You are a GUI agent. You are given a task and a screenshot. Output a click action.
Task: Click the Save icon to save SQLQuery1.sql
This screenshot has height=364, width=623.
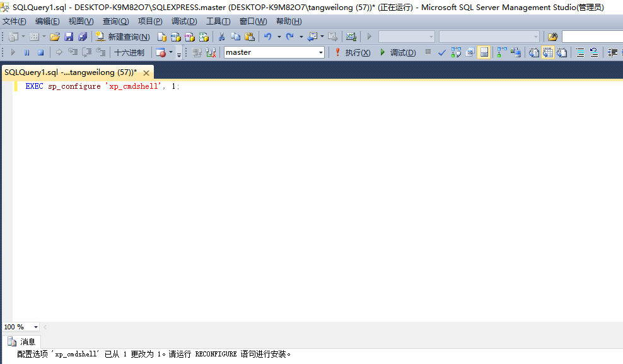(x=68, y=36)
